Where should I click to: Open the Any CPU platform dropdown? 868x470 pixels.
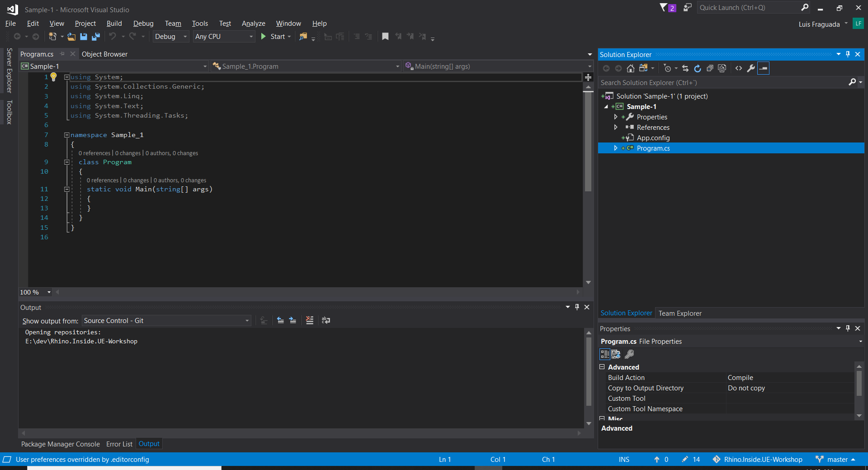click(224, 37)
